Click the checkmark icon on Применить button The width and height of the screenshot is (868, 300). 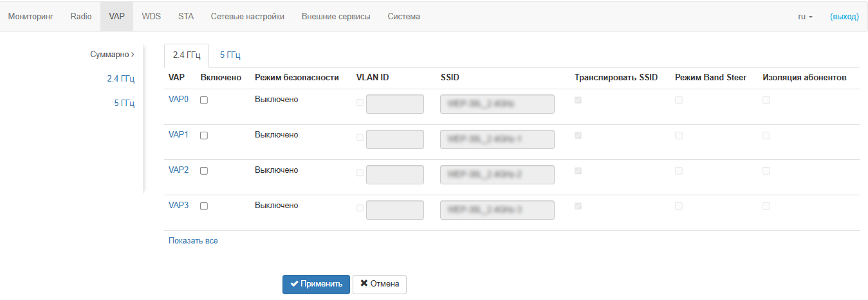tap(294, 284)
